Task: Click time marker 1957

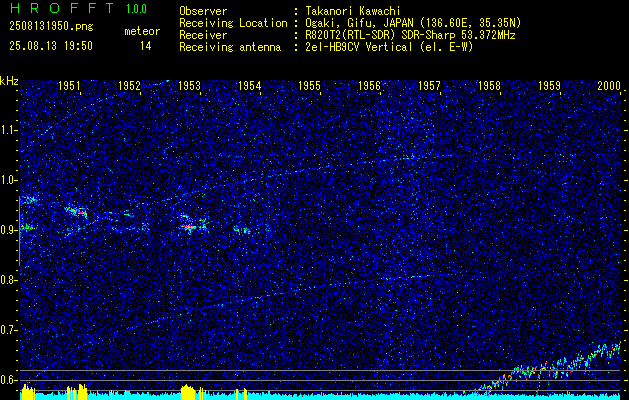Action: pyautogui.click(x=429, y=85)
